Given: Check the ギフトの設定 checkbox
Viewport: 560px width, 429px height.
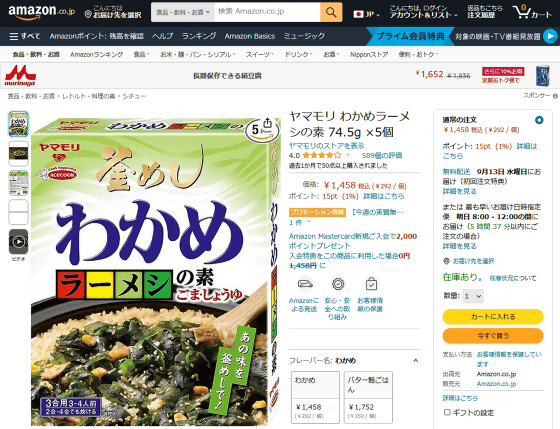Looking at the screenshot, I should pos(447,412).
